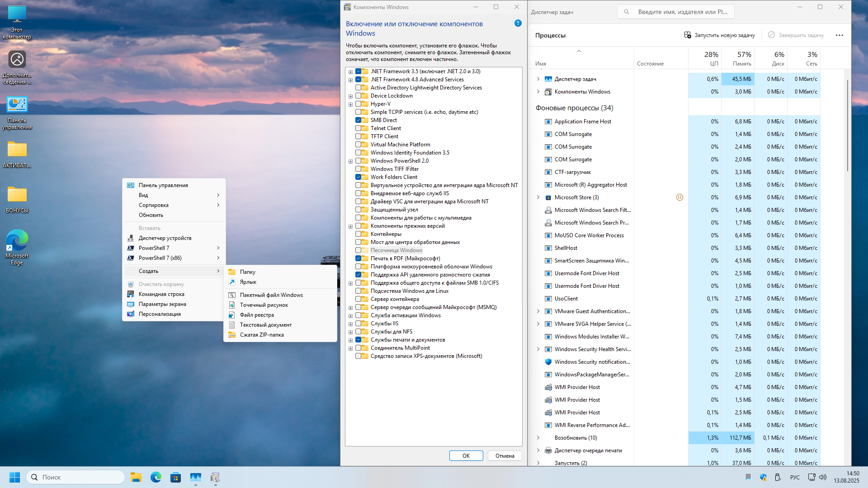Click the paused status icon for Microsoft Store
Viewport: 868px width, 488px height.
click(679, 197)
